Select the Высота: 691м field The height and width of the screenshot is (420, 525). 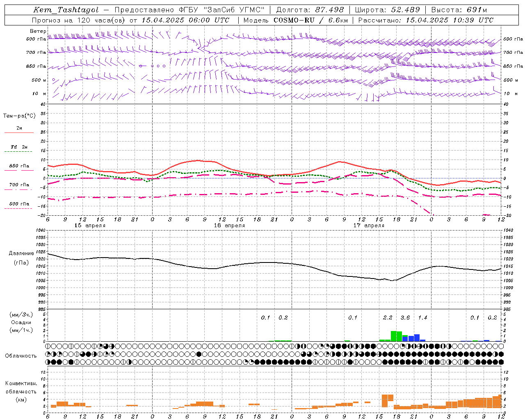point(459,10)
